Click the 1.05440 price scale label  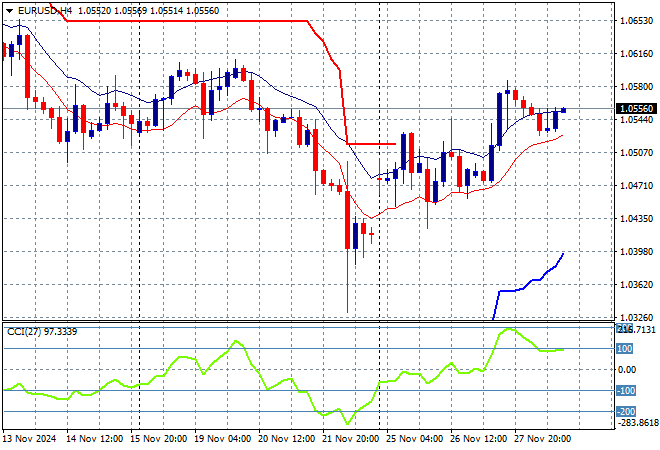(636, 120)
